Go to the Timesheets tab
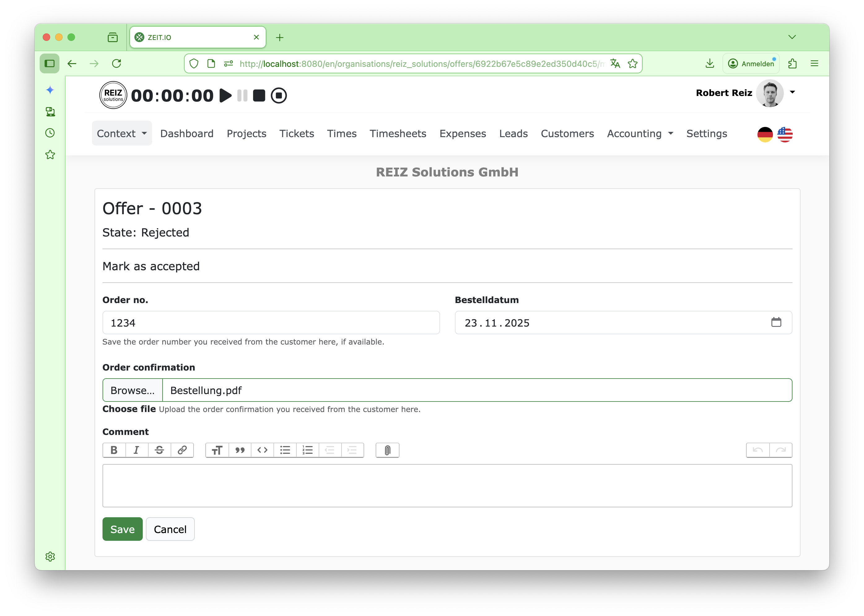The height and width of the screenshot is (616, 864). (x=398, y=133)
